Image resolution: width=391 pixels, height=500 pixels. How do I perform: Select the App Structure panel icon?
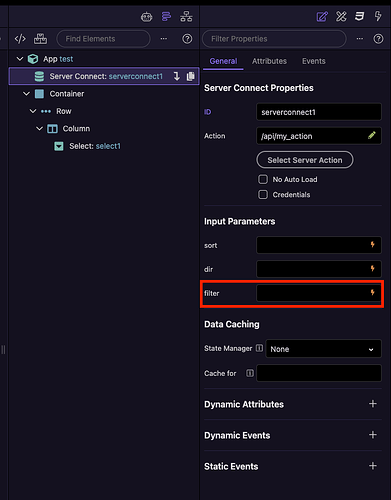(166, 16)
